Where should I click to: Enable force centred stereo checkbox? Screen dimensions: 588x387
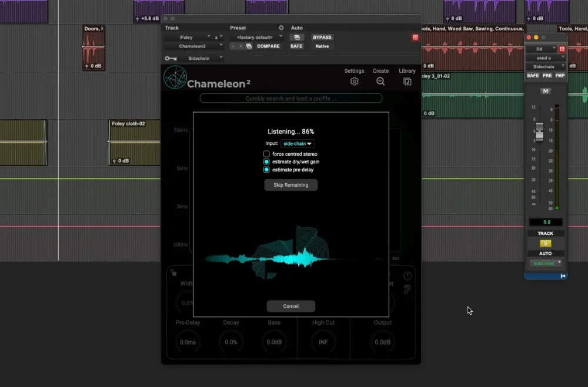pyautogui.click(x=266, y=154)
